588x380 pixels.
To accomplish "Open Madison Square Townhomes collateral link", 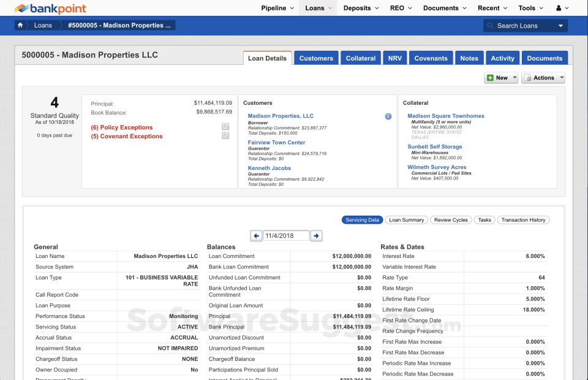I will point(445,116).
